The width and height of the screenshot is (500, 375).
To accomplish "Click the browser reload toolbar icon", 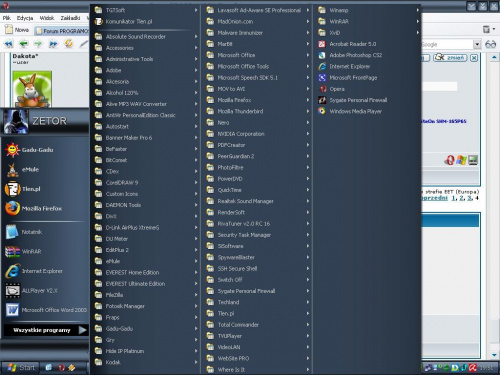I will click(x=69, y=43).
